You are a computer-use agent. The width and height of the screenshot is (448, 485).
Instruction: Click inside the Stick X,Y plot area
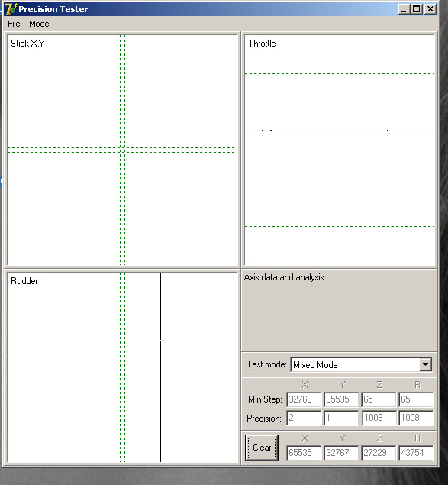tap(122, 150)
